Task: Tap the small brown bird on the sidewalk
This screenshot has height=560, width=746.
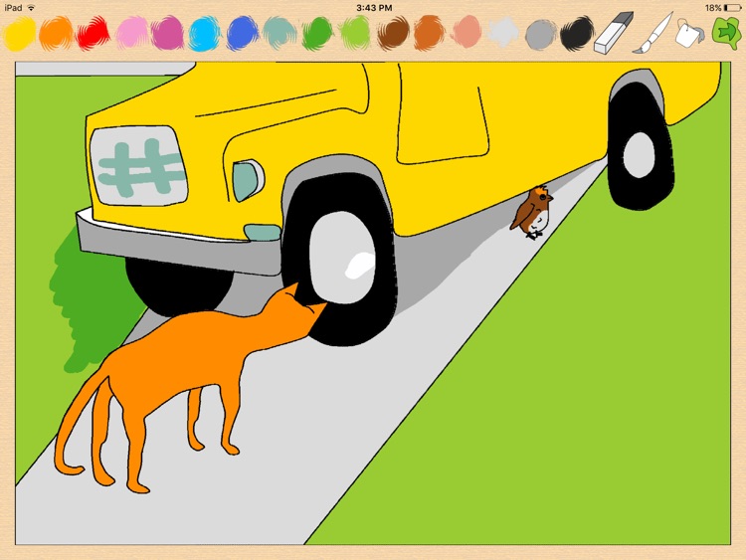Action: 532,212
